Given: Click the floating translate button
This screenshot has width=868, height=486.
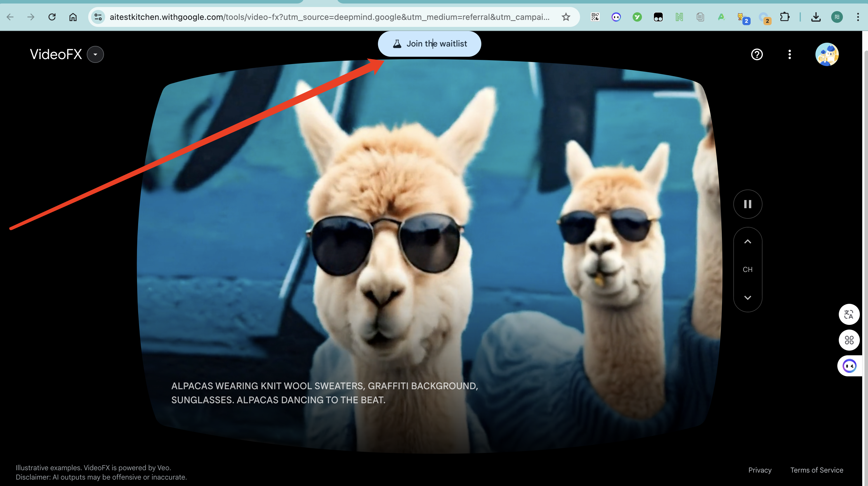Looking at the screenshot, I should point(848,314).
